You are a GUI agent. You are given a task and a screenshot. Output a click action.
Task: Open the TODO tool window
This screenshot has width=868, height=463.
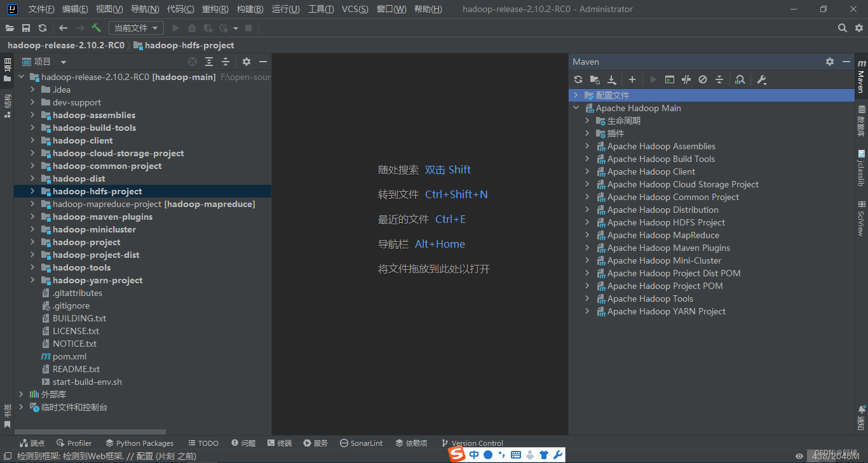click(x=203, y=443)
